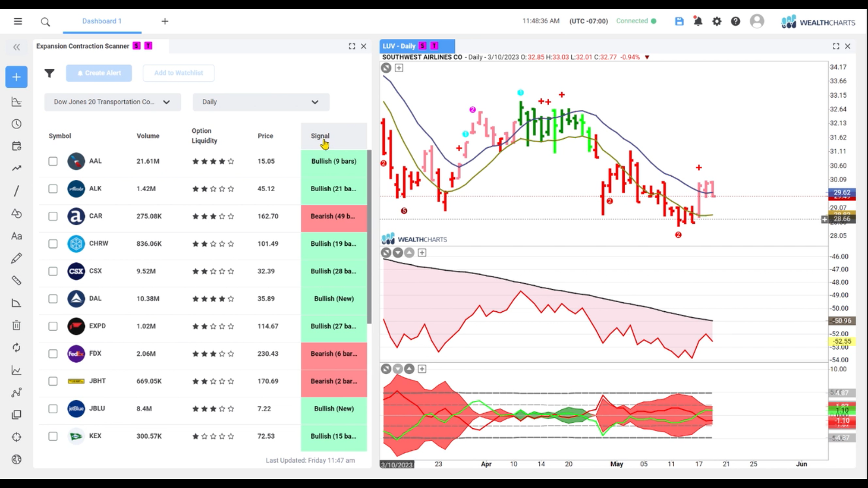Open the hamburger main menu

[x=18, y=21]
